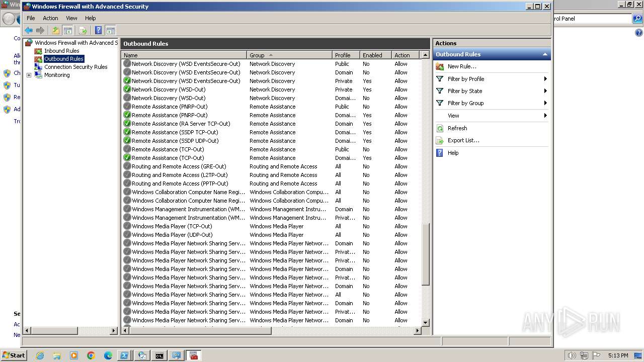Sort by Enabled column header

click(375, 55)
